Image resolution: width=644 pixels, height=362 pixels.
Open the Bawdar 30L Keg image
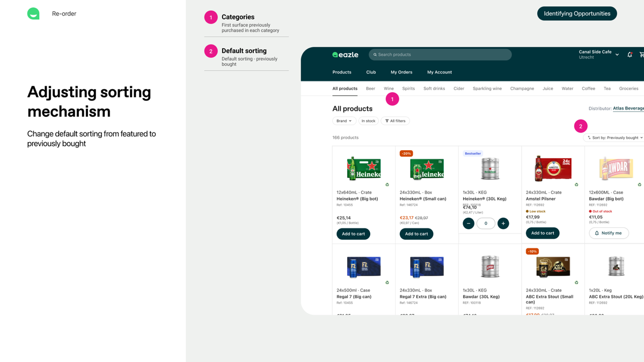point(490,267)
